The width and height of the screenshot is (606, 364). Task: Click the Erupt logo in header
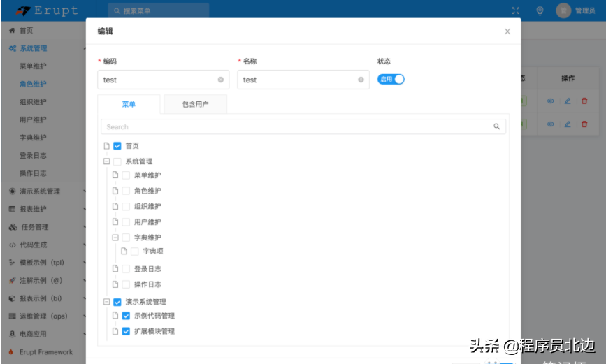(x=47, y=10)
